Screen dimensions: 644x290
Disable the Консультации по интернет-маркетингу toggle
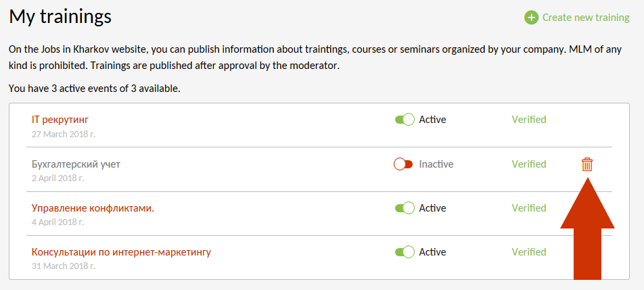tap(404, 252)
